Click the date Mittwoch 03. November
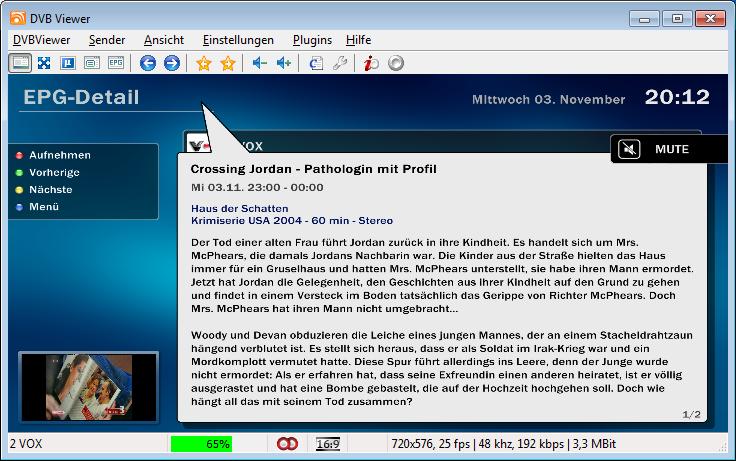 tap(549, 100)
